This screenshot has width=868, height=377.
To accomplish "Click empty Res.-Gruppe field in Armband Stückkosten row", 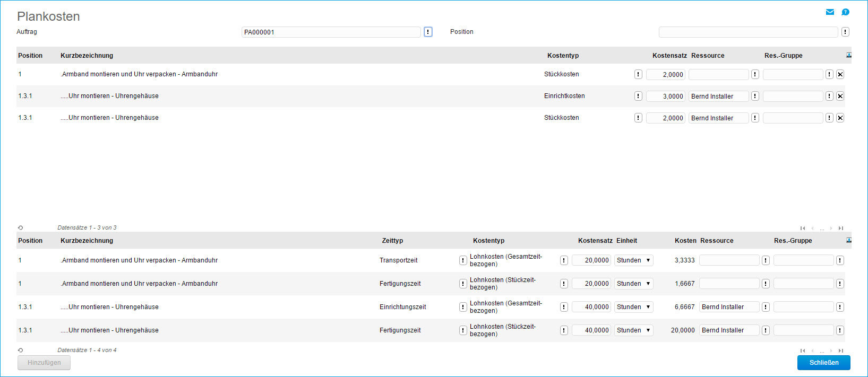I will (793, 74).
